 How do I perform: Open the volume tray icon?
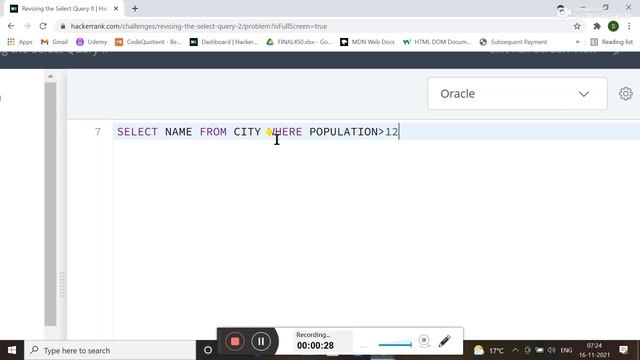point(551,350)
